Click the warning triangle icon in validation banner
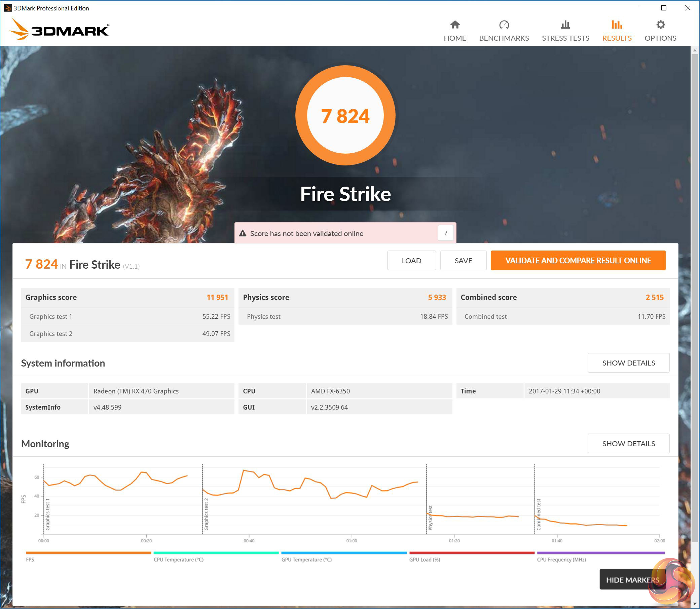Screen dimensions: 700x609 tap(243, 233)
